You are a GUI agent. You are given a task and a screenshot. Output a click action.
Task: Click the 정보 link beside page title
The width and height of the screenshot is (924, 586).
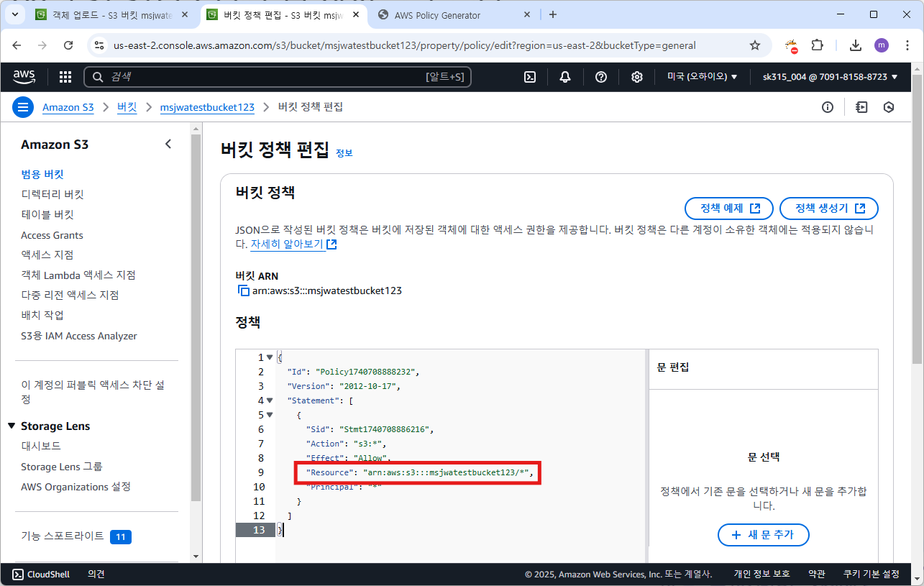344,153
